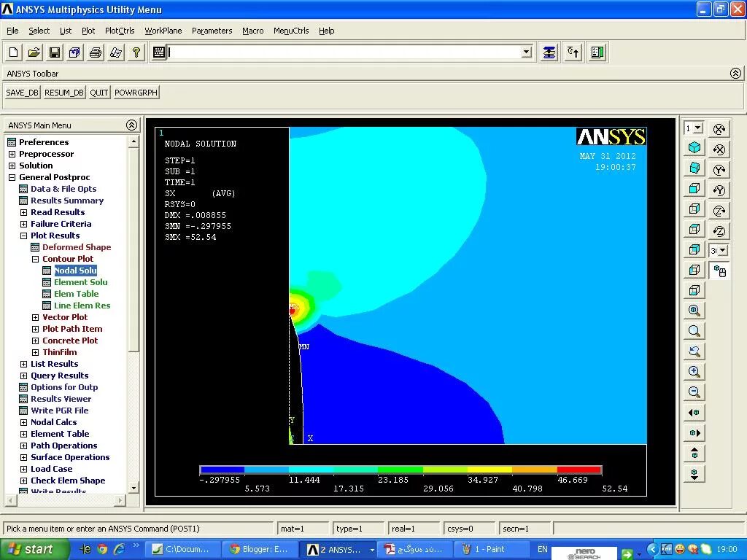Collapse the ANSYS Toolbar panel
Viewport: 747px width, 560px height.
click(x=735, y=74)
